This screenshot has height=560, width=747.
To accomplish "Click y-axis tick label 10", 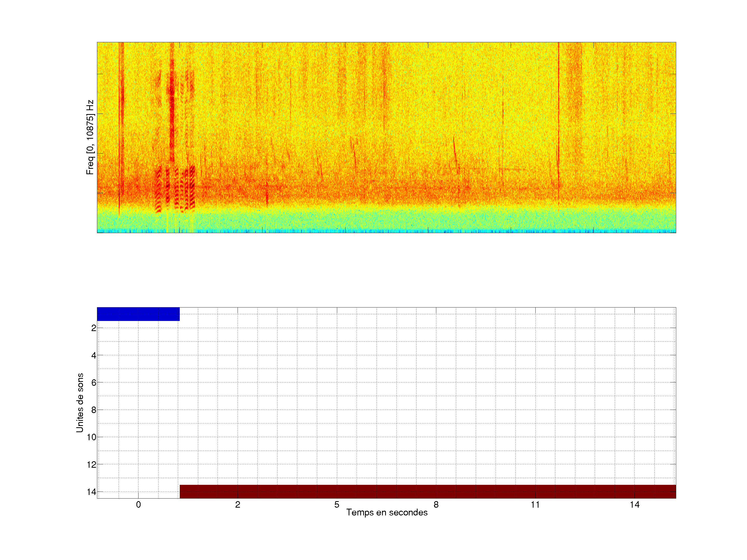I will 92,437.
